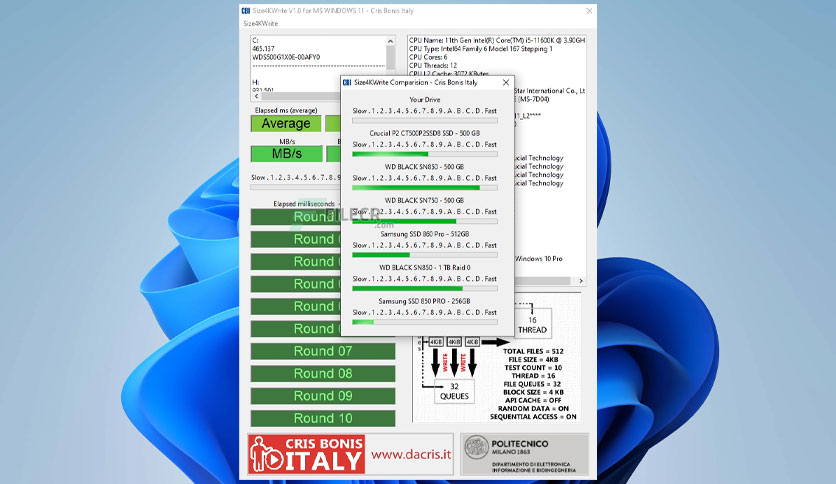The width and height of the screenshot is (836, 484).
Task: Click the API CACHE = OFF text
Action: (533, 400)
